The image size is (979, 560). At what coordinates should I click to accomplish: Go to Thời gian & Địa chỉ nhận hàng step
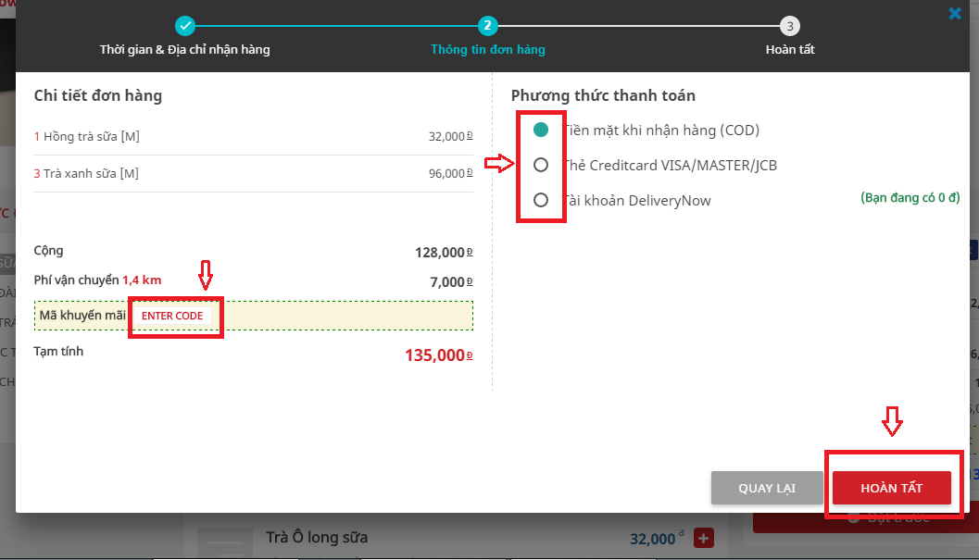(x=185, y=49)
